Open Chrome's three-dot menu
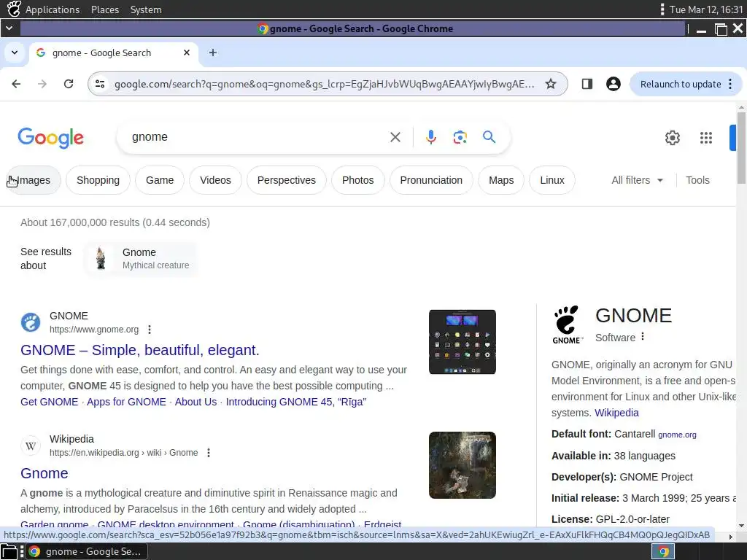Screen dimensions: 747x560 pos(730,85)
